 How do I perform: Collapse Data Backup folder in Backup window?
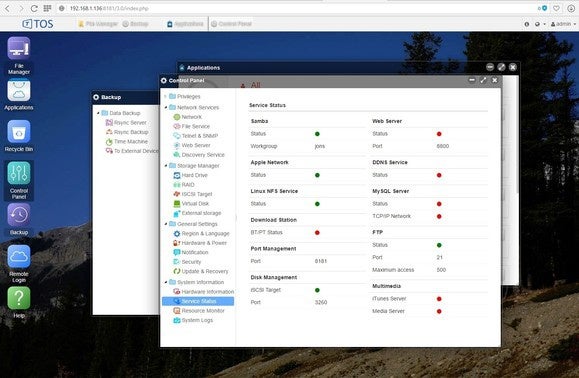point(98,113)
